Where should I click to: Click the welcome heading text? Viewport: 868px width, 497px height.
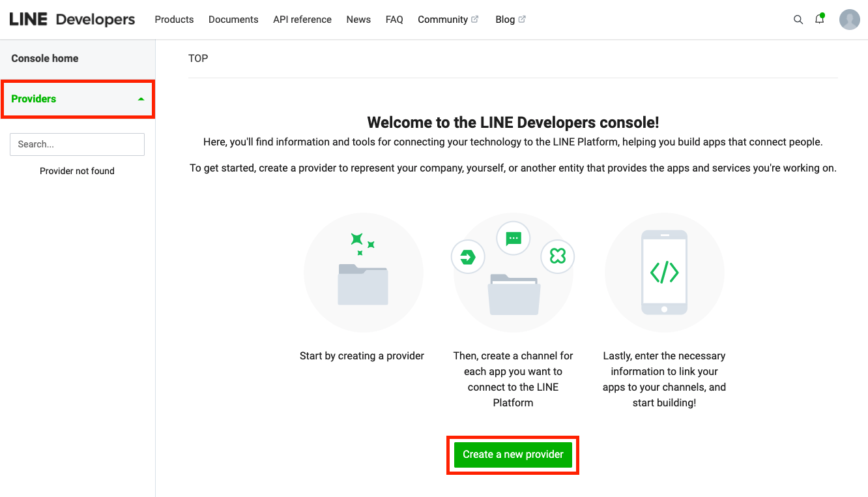tap(513, 122)
